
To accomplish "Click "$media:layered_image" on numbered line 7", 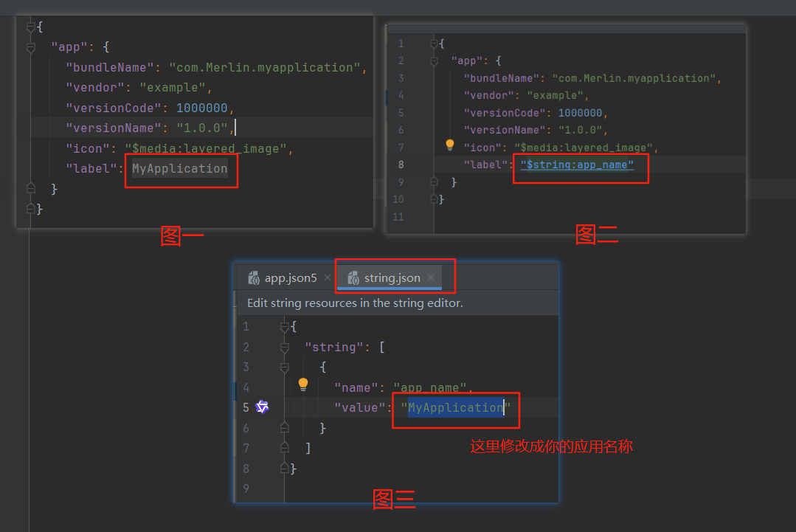I will click(584, 148).
